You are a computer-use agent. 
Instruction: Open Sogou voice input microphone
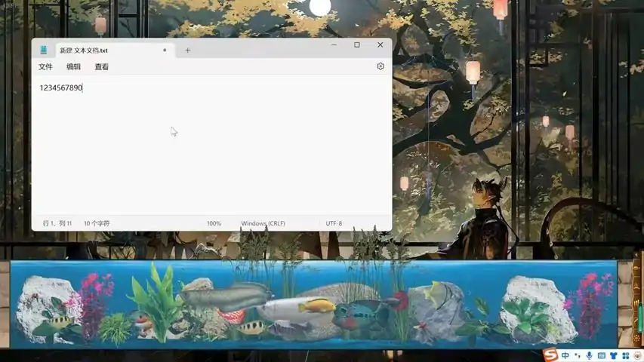[590, 355]
